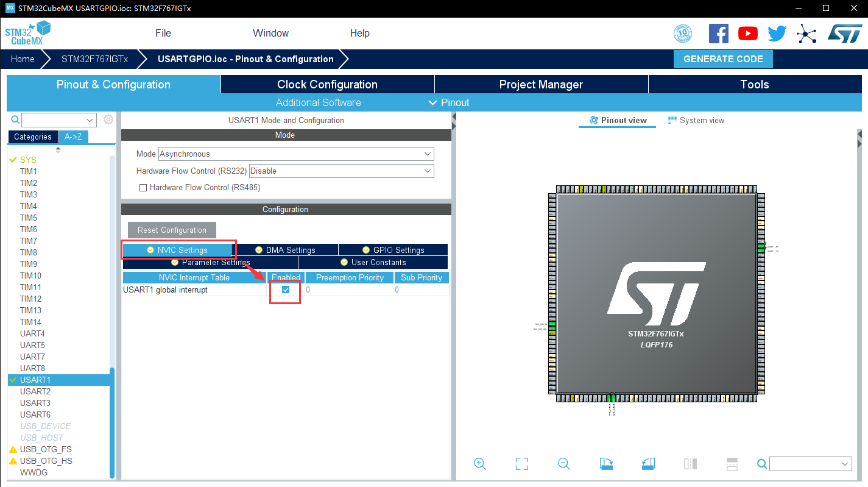Open the Mode Asynchronous dropdown

tap(428, 154)
